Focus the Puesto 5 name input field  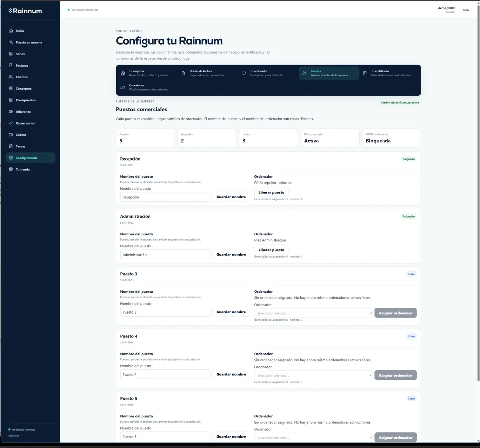165,437
